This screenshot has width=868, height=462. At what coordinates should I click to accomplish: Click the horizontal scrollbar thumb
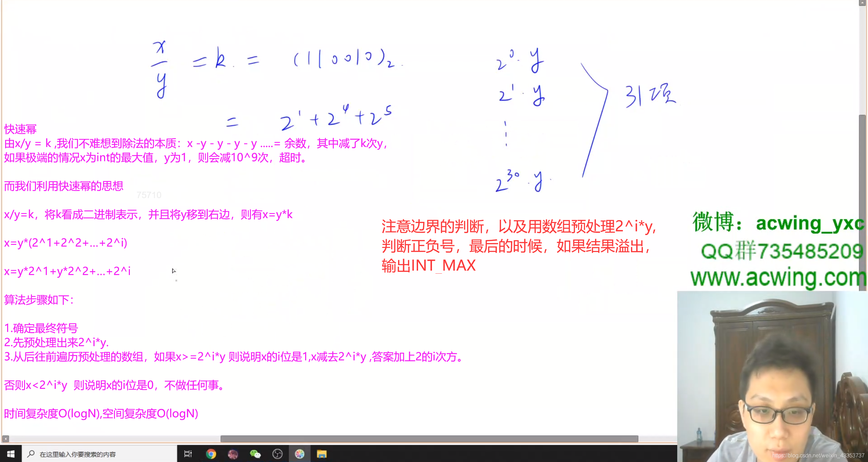coord(429,439)
